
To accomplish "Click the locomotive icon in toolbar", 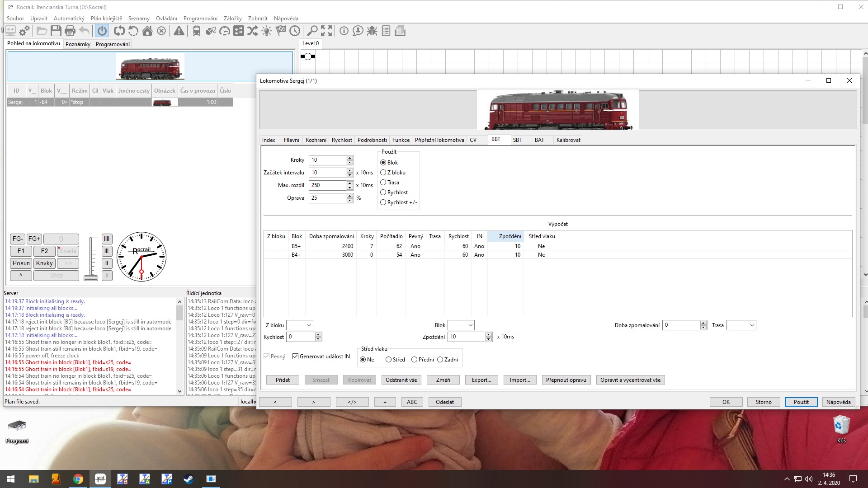I will (x=197, y=31).
